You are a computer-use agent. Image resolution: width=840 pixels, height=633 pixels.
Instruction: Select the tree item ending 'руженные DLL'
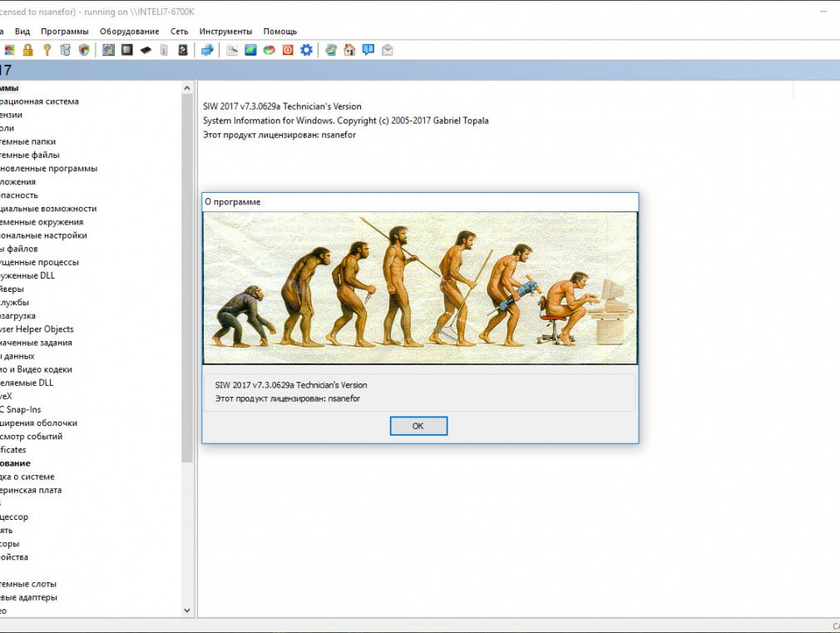coord(27,275)
